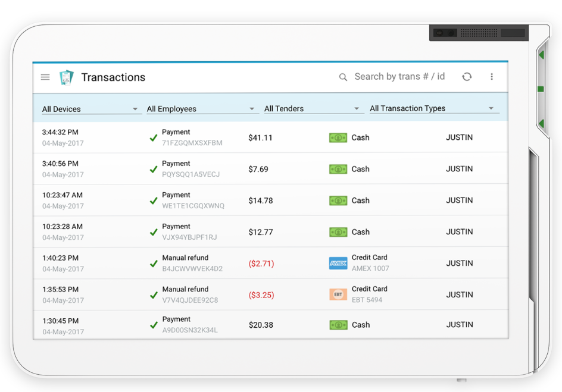
Task: Click the EBT 5494 card label
Action: (367, 300)
